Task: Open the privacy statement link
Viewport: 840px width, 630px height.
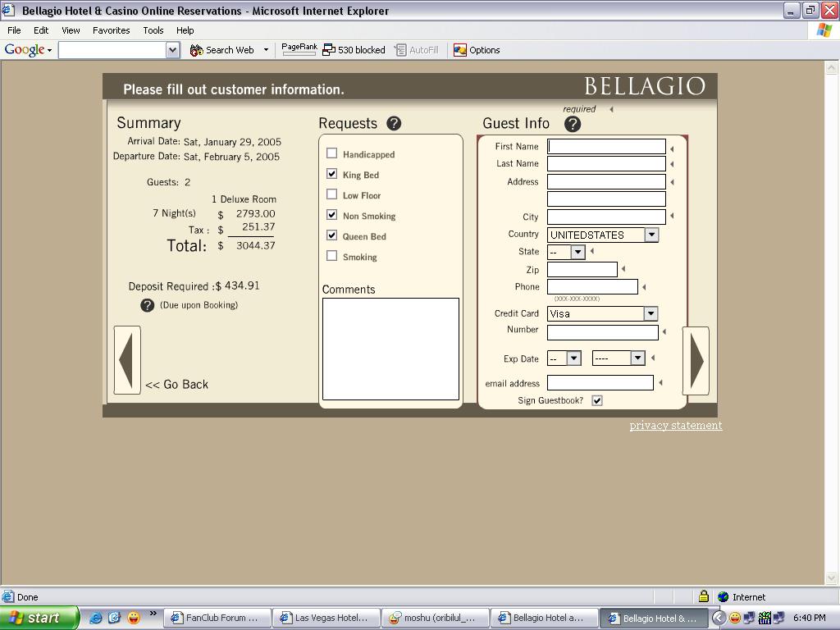Action: tap(676, 426)
